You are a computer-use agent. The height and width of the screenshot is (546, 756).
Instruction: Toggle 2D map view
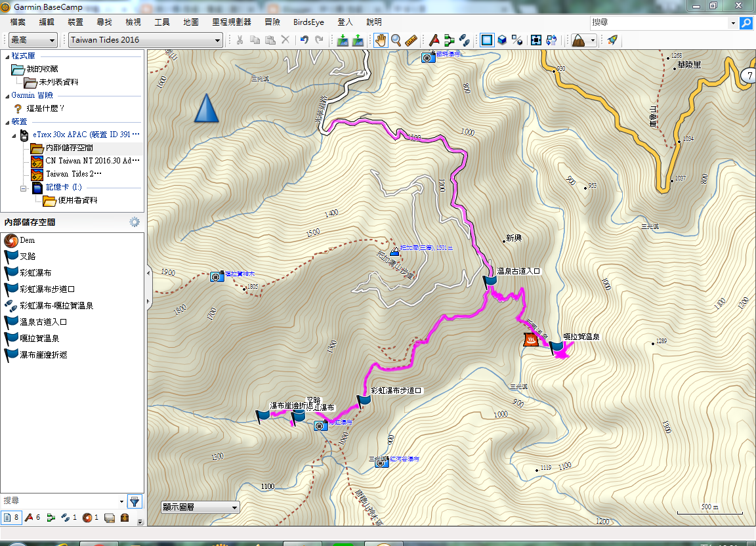pos(487,40)
